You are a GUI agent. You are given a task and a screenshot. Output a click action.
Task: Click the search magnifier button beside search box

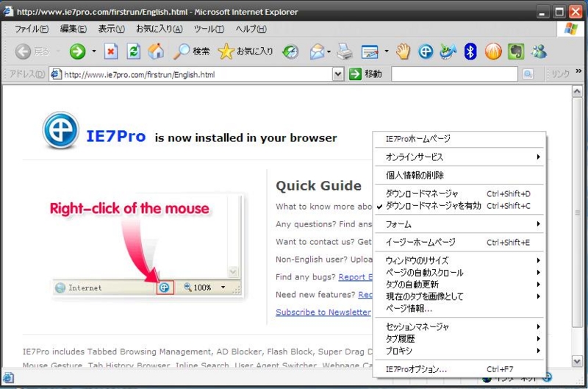coord(528,74)
